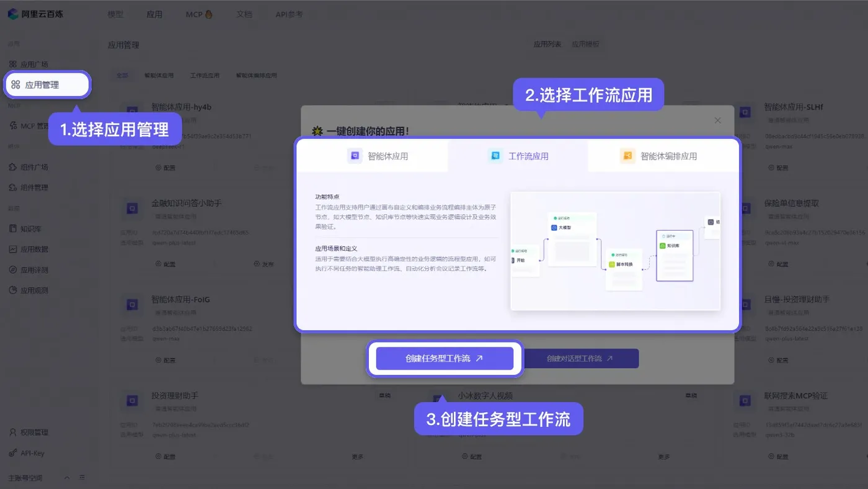Click 配置 on the 智能体应用-hy4b card

coord(166,168)
